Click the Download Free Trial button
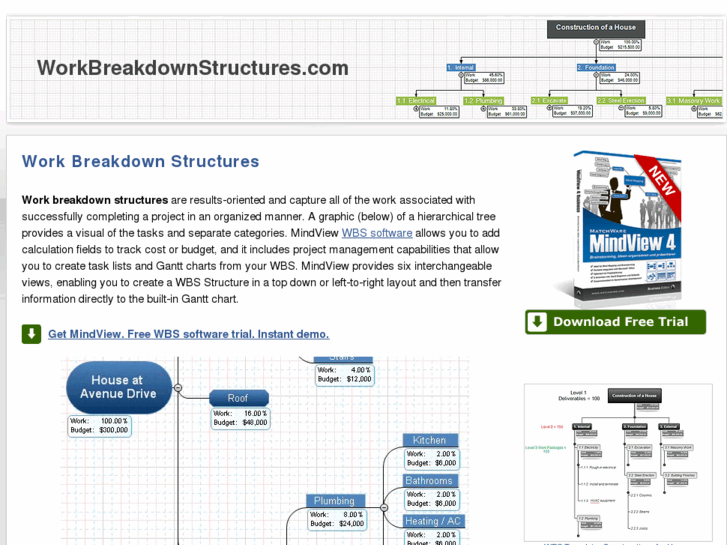 pyautogui.click(x=615, y=322)
